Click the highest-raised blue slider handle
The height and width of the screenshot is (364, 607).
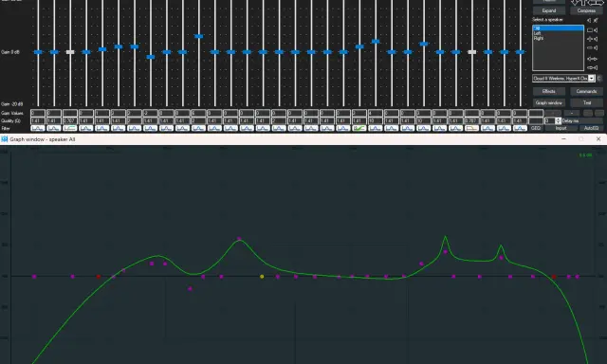click(x=198, y=36)
